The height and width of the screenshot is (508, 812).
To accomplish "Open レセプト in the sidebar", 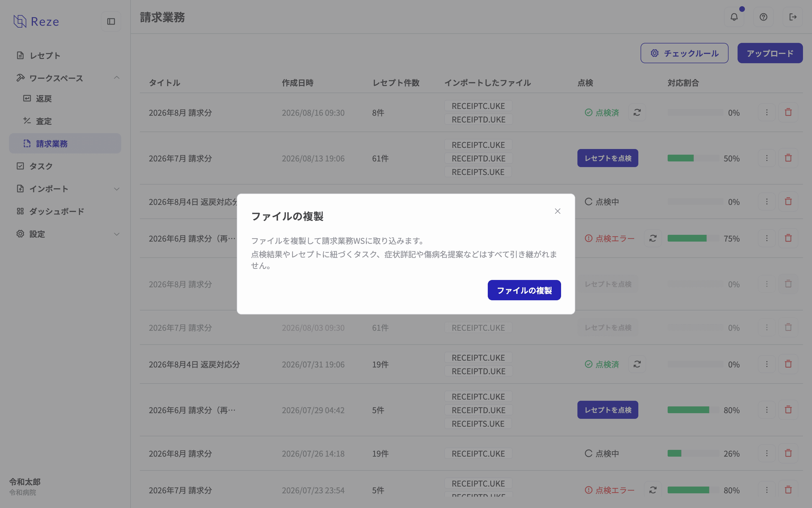I will click(65, 55).
